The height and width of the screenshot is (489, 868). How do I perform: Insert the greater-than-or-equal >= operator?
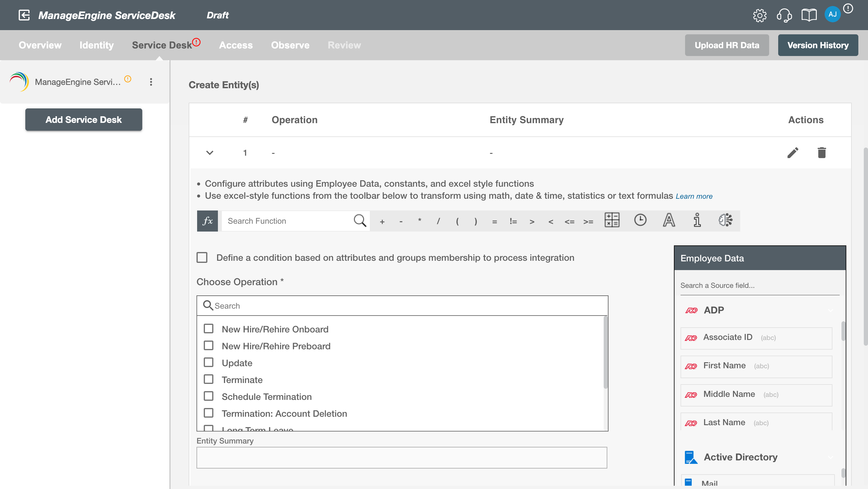tap(588, 222)
